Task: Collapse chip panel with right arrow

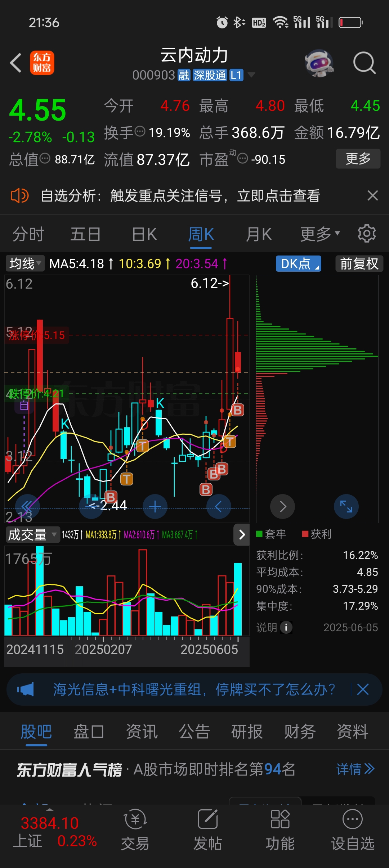Action: point(283,507)
